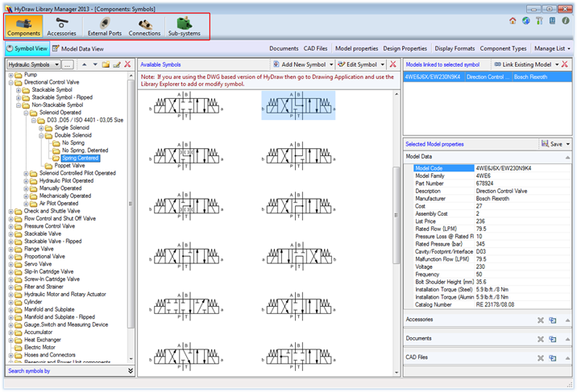Click the ellipsis browse button by Hydraulic Symbols
Image resolution: width=577 pixels, height=392 pixels.
tap(68, 64)
